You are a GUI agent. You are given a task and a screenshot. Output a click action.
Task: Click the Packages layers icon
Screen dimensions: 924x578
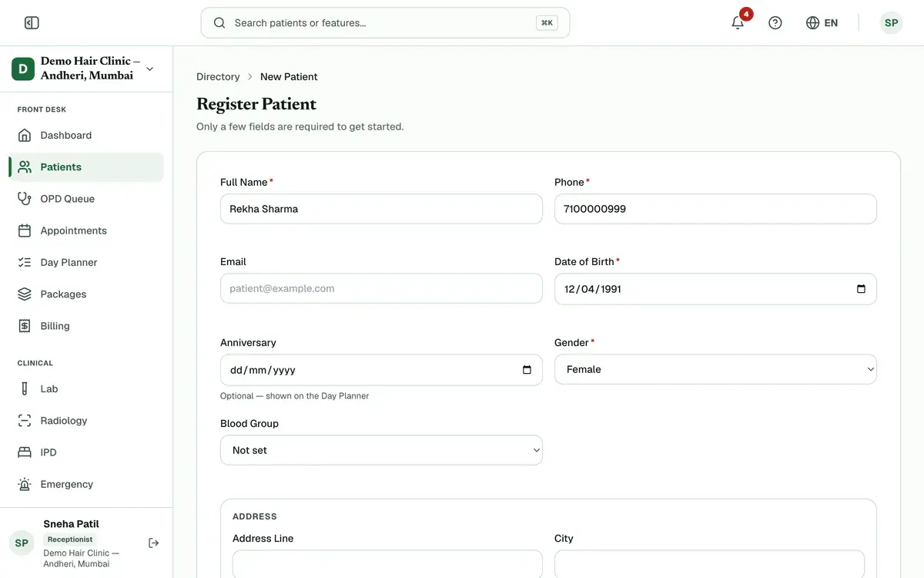[x=25, y=294]
